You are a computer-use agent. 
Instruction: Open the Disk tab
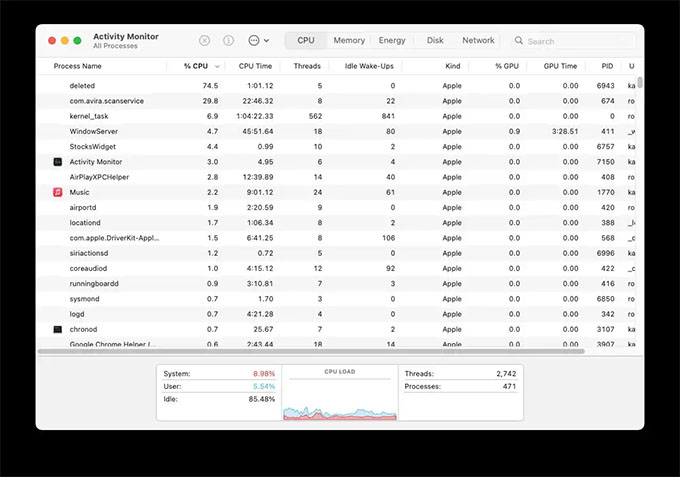[435, 40]
